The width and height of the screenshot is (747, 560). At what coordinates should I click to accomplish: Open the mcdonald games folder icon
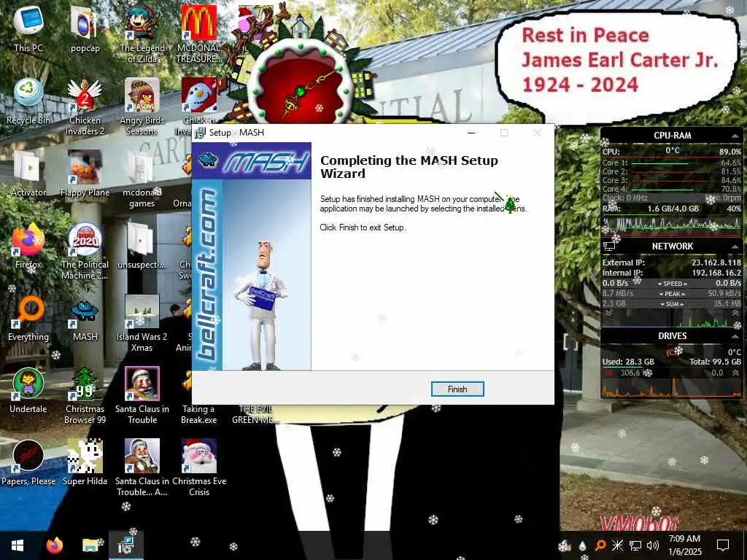(142, 179)
